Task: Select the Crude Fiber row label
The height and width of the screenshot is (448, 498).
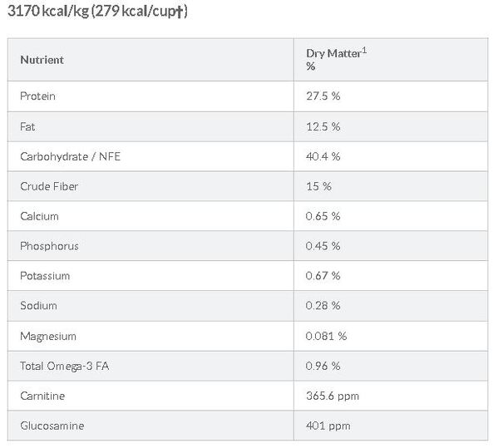Action: click(x=49, y=186)
